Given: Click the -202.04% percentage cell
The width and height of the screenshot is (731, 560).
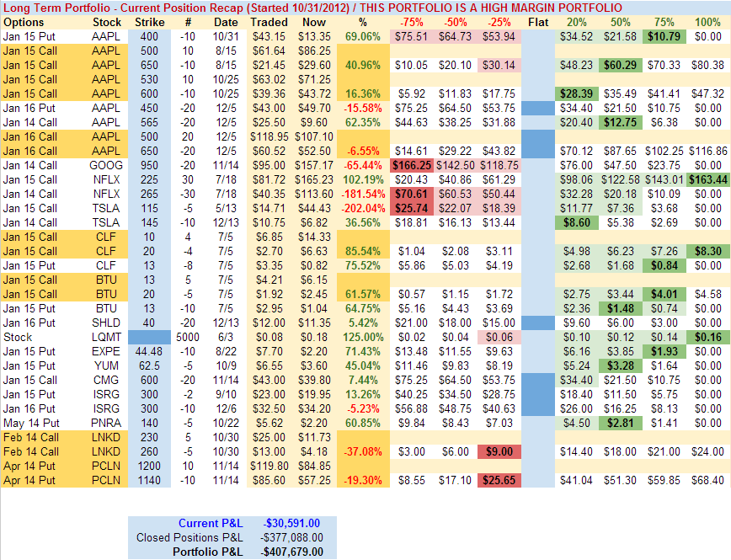Looking at the screenshot, I should click(x=362, y=208).
